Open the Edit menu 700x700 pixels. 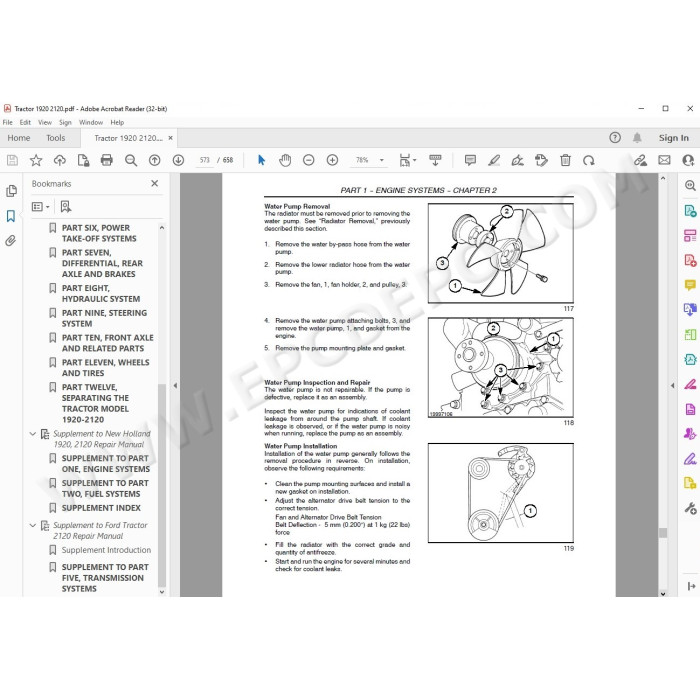pos(25,122)
